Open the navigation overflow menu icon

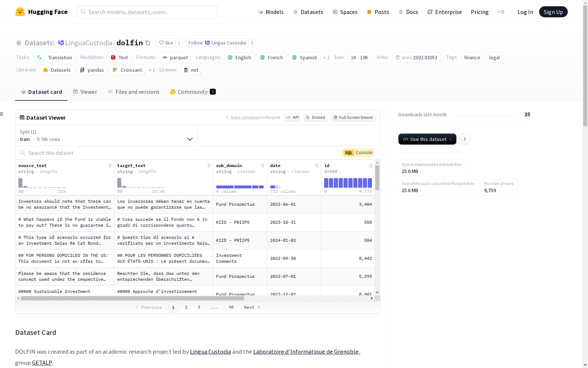coord(501,12)
